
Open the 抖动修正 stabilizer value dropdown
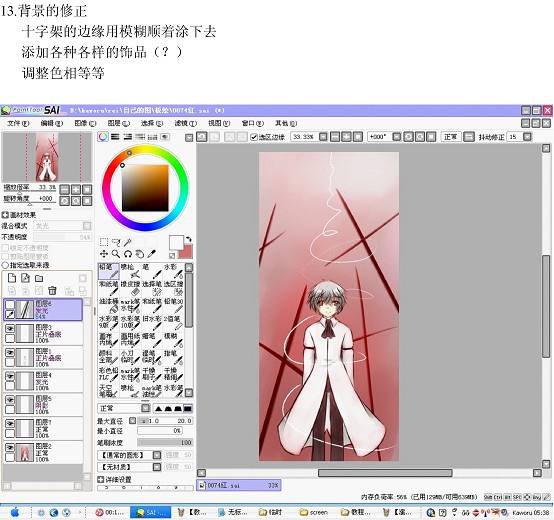point(528,137)
